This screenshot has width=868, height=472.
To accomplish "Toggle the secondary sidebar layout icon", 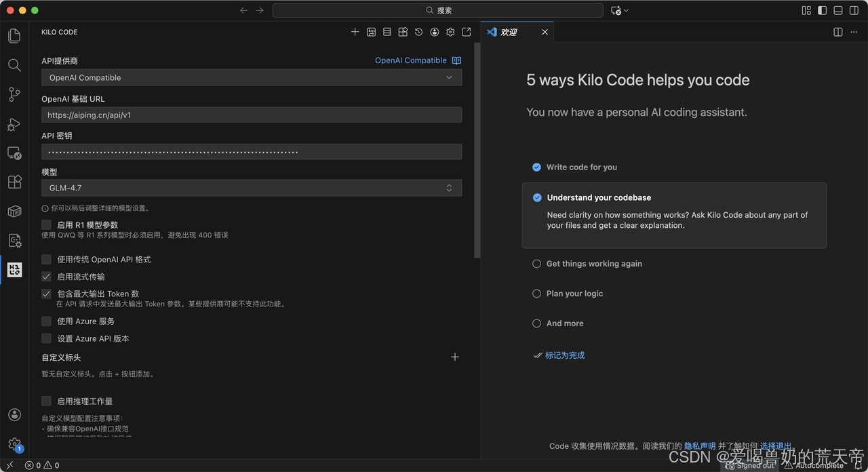I will (854, 10).
